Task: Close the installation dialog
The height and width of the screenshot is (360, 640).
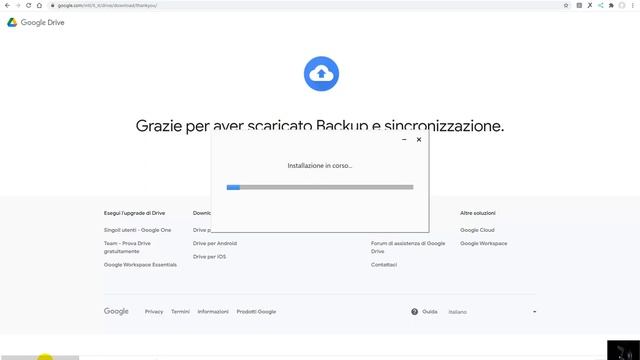Action: pyautogui.click(x=419, y=140)
